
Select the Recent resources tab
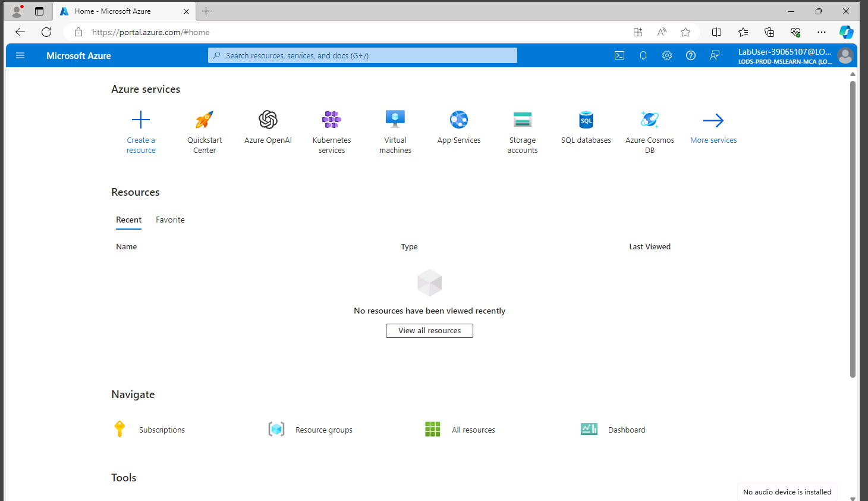[128, 220]
